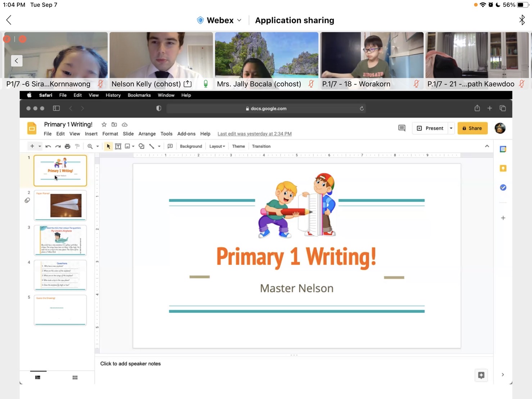Go to Google Slides home icon
The width and height of the screenshot is (532, 399).
click(32, 128)
